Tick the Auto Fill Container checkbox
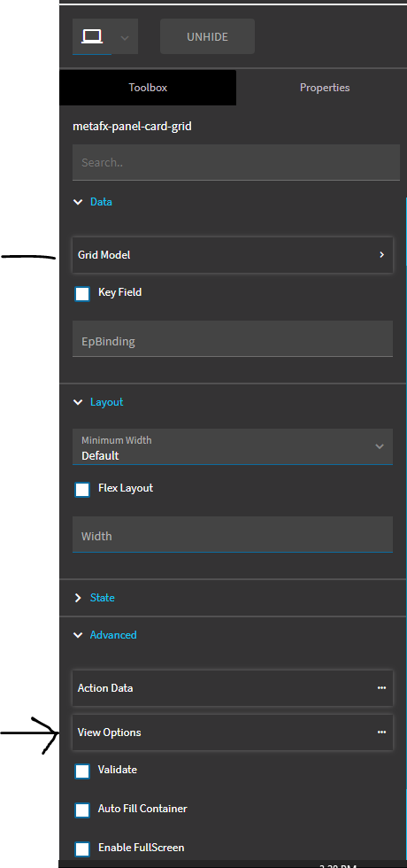407x868 pixels. click(x=82, y=810)
